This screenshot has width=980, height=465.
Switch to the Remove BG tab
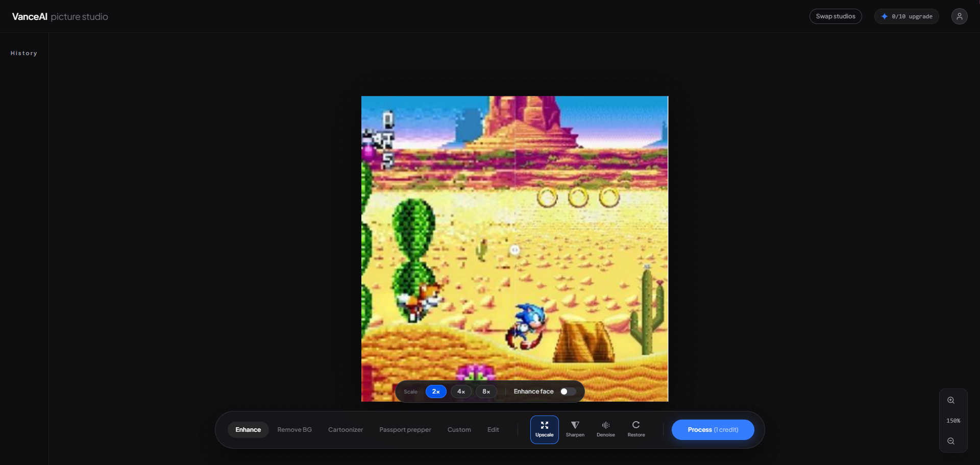295,430
